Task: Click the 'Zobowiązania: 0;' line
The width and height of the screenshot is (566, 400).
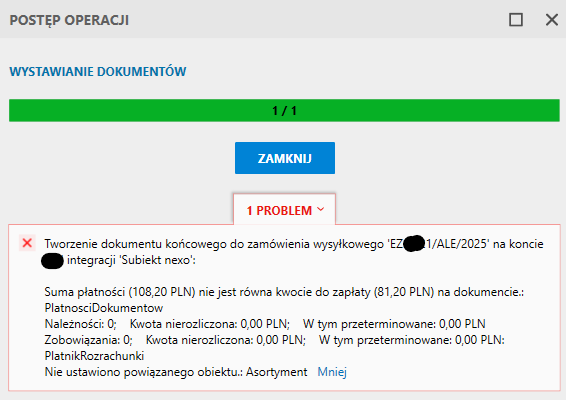Action: pyautogui.click(x=274, y=340)
